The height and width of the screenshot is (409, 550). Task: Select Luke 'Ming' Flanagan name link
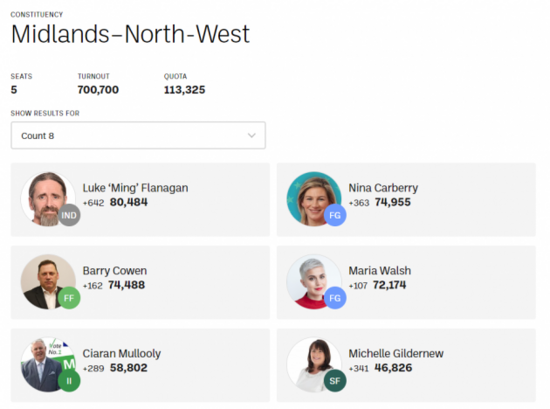point(135,188)
